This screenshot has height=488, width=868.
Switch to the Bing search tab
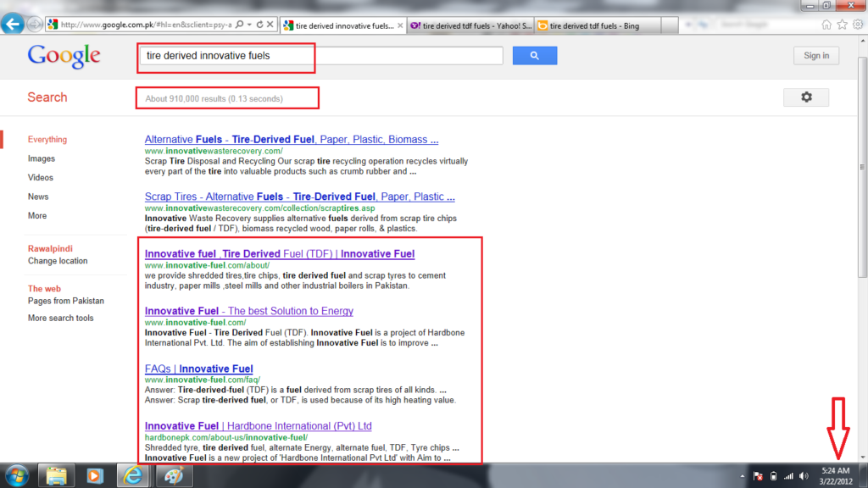(x=598, y=25)
